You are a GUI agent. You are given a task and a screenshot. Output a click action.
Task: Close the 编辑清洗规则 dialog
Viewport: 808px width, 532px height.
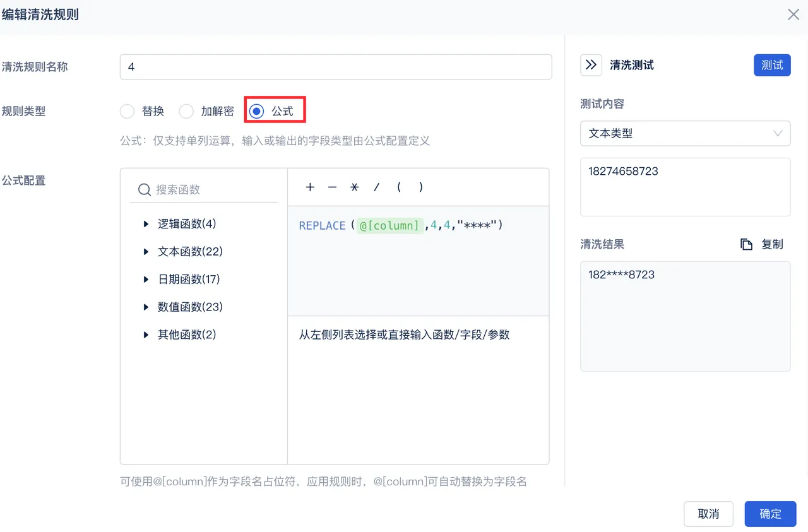pos(793,15)
